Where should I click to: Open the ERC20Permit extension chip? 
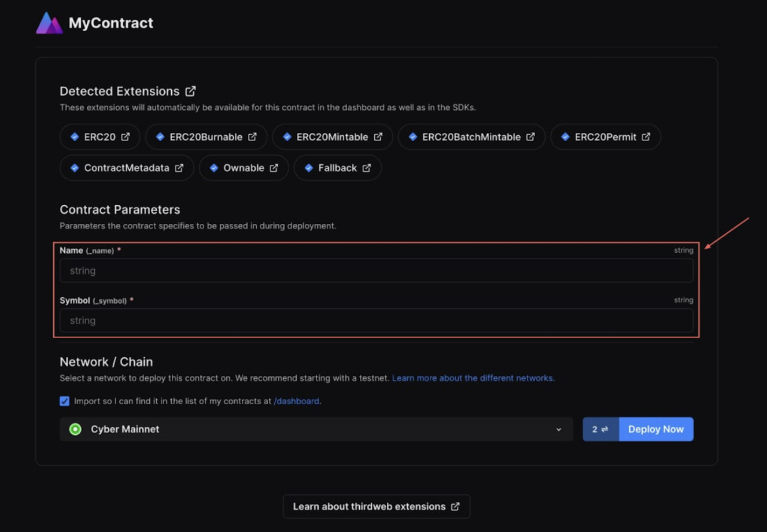[606, 137]
